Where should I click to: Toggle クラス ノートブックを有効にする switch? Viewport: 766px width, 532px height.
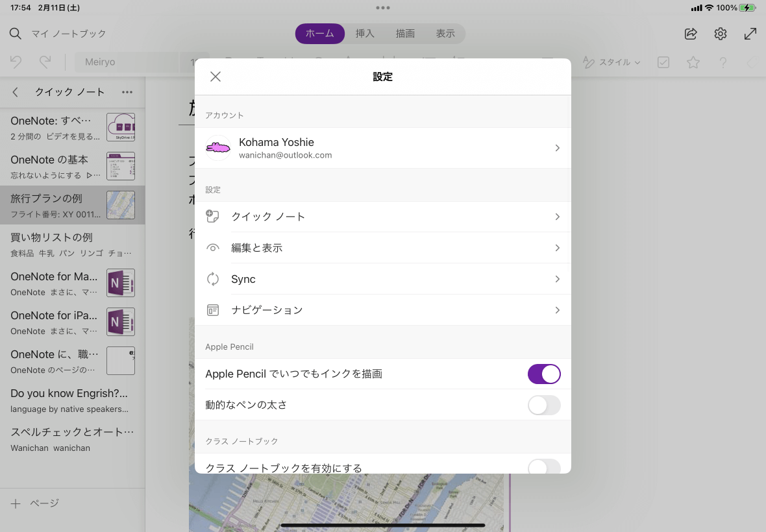[544, 466]
